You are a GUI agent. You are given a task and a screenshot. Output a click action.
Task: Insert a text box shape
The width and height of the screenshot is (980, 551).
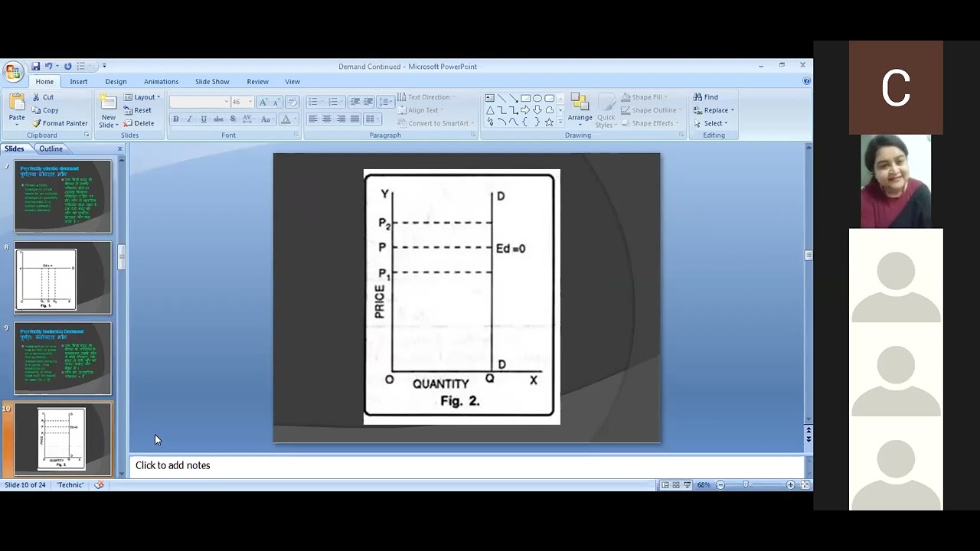pos(489,98)
